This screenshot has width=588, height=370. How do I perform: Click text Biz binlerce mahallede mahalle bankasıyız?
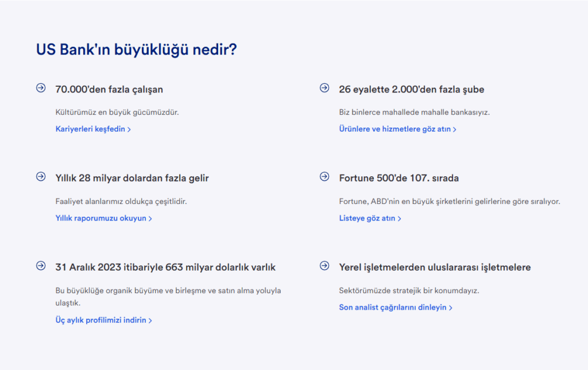point(415,112)
